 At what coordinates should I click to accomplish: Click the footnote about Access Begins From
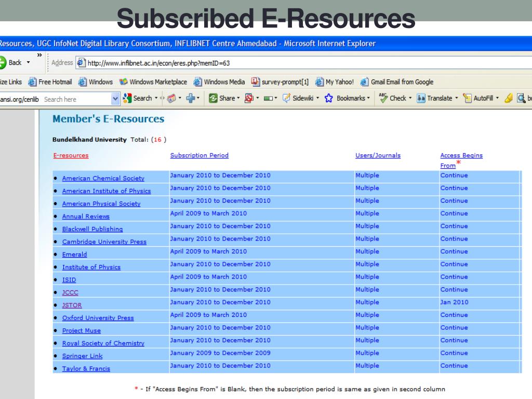[x=290, y=389]
